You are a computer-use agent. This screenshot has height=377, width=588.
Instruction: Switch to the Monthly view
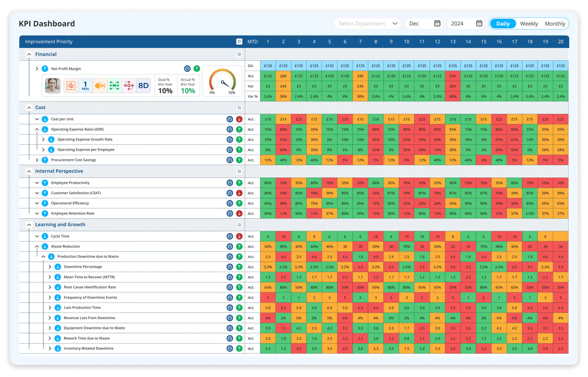point(555,23)
